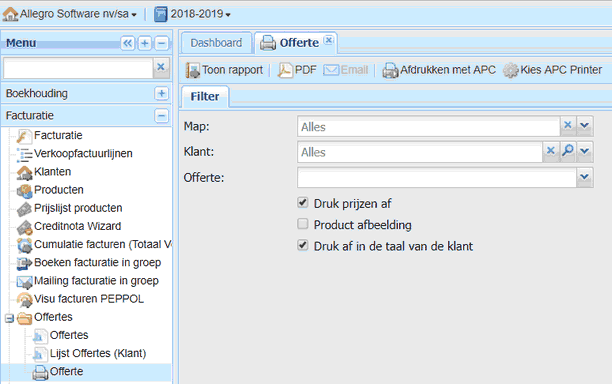Clear the Klant field value
Screen dimensions: 612x384
[x=550, y=151]
